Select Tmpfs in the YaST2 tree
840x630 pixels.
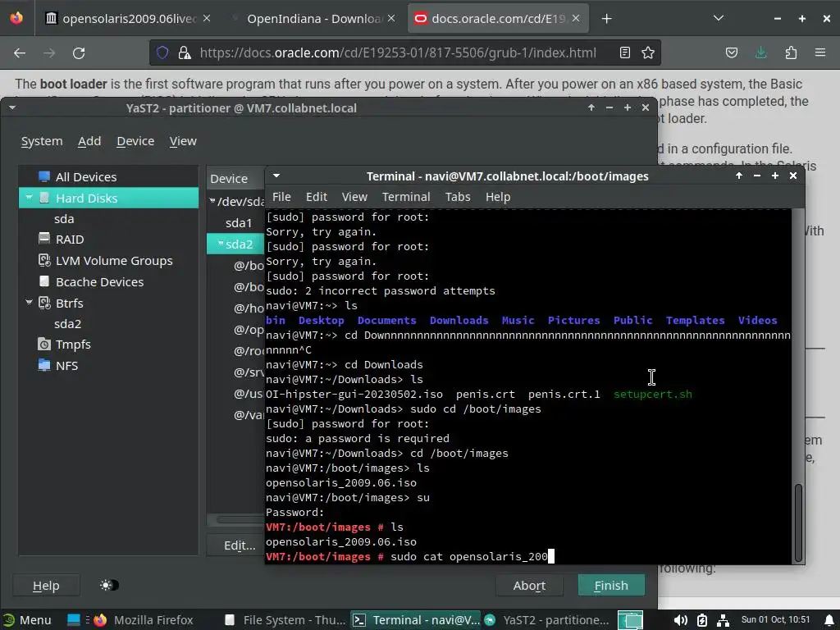73,345
